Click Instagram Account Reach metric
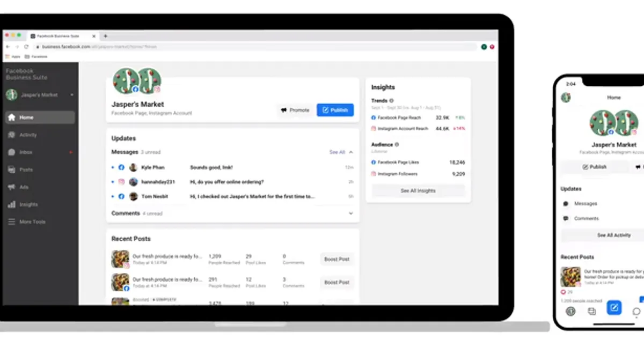 click(418, 129)
